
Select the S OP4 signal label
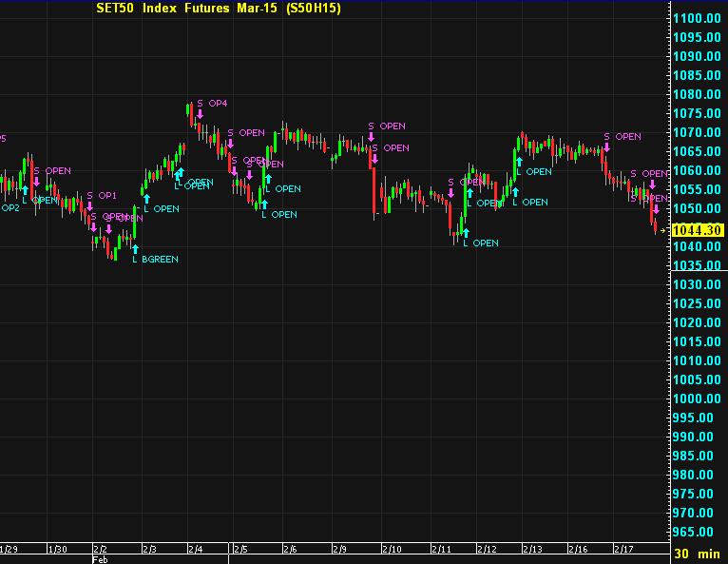tap(211, 103)
